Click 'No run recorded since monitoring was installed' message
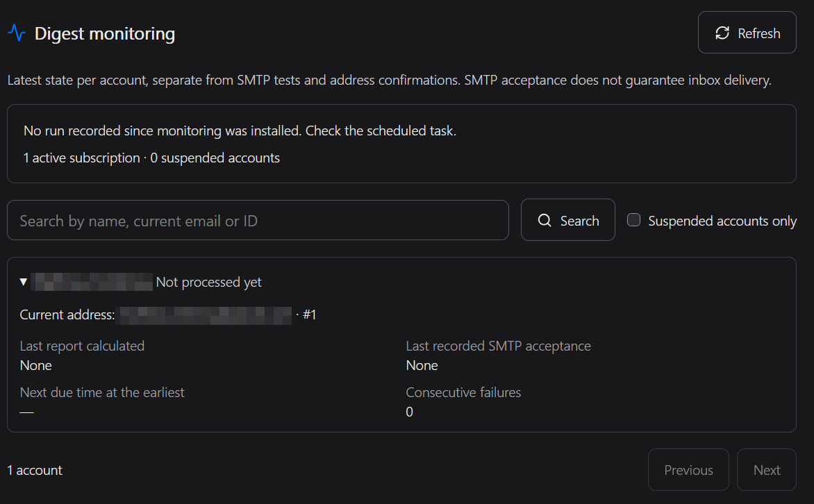 click(x=240, y=131)
